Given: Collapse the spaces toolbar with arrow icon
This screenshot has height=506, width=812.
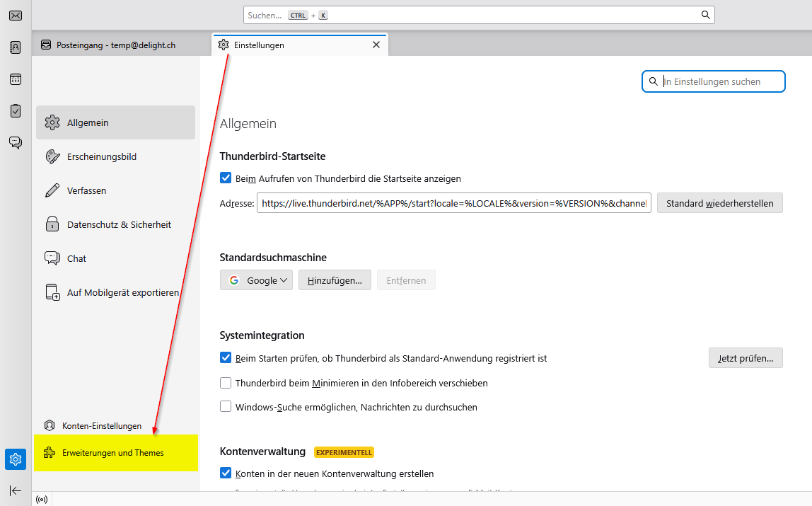Looking at the screenshot, I should coord(16,490).
